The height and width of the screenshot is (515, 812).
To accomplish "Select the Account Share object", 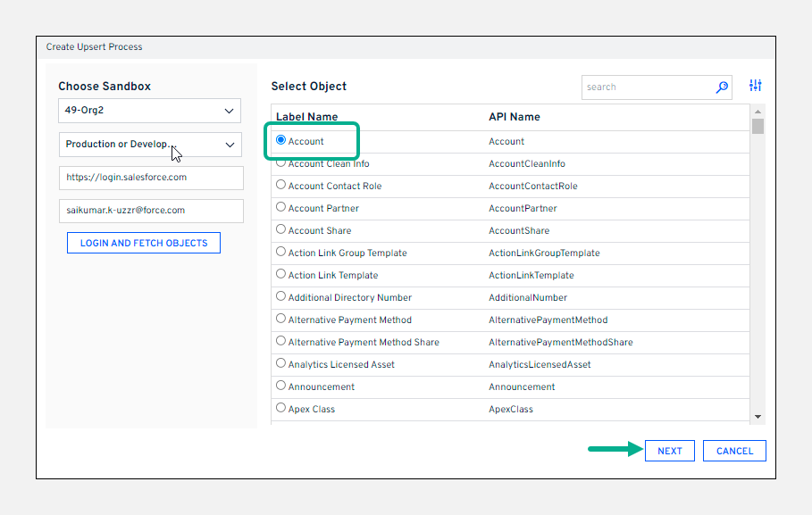I will (280, 229).
